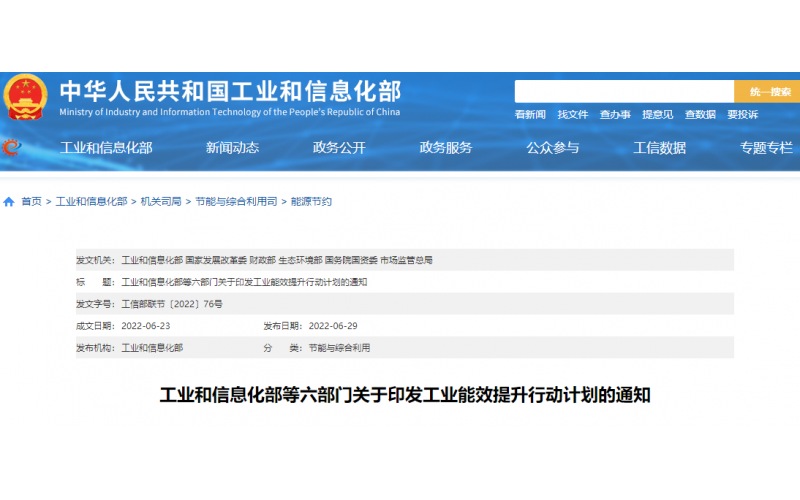Open the 工业和信息化部 nav menu

tap(106, 148)
